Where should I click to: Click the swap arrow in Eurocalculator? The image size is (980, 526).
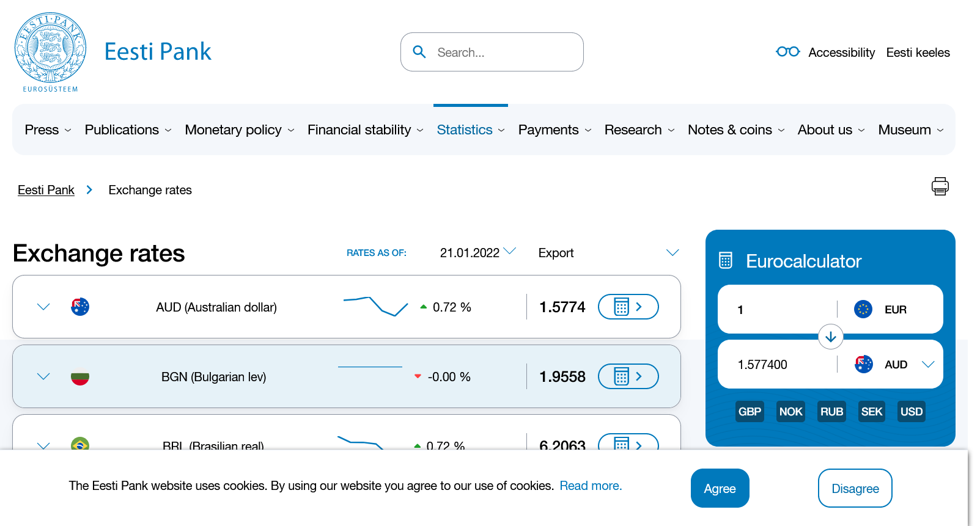[830, 337]
